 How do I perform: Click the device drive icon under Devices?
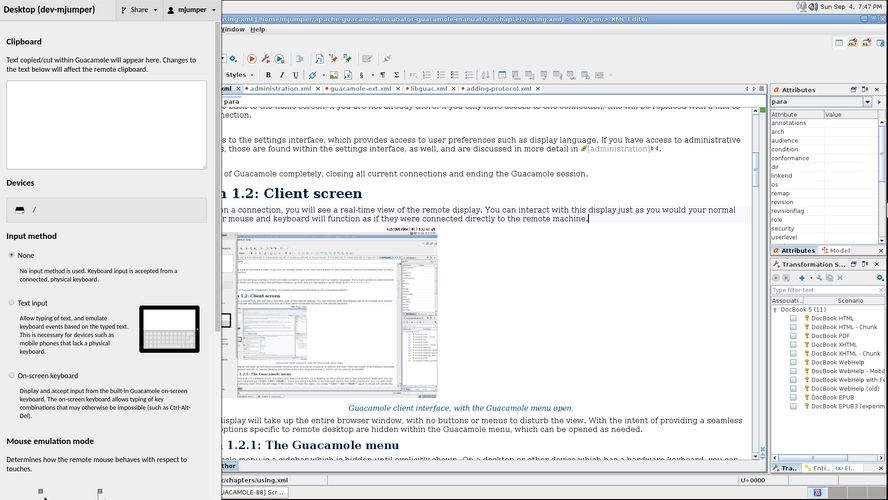pyautogui.click(x=20, y=210)
